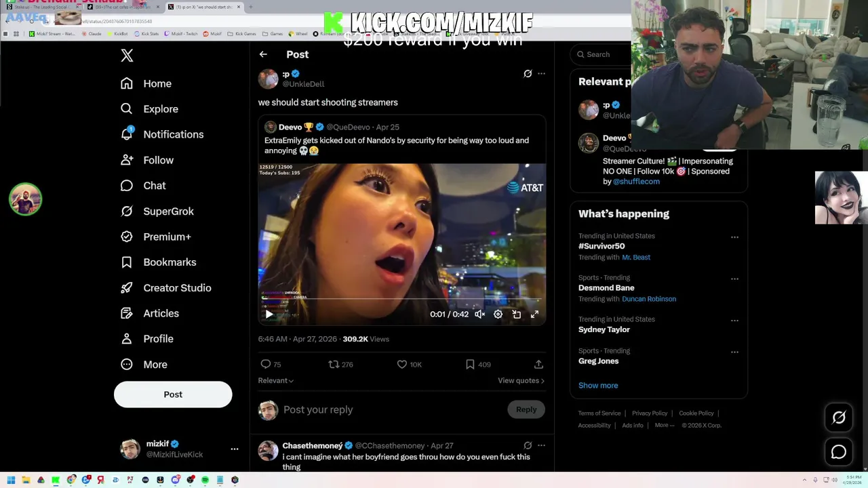Go back using the Post arrow
Viewport: 868px width, 488px height.
(x=263, y=54)
